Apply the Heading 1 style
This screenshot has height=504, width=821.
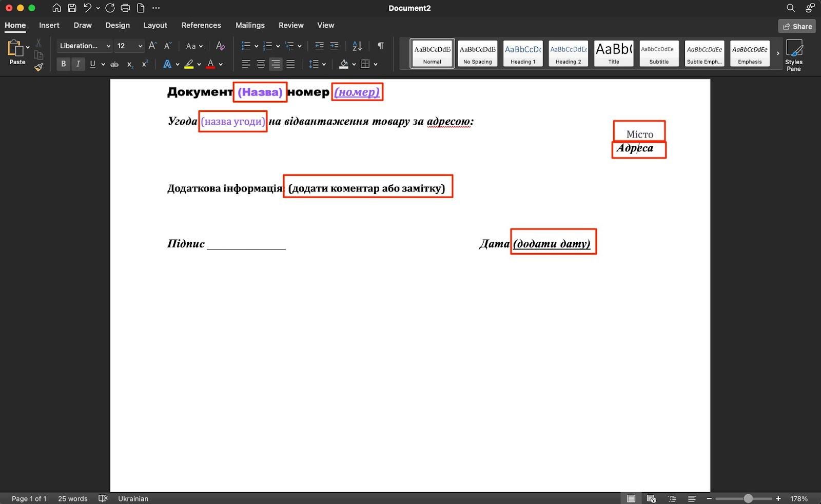pyautogui.click(x=523, y=53)
